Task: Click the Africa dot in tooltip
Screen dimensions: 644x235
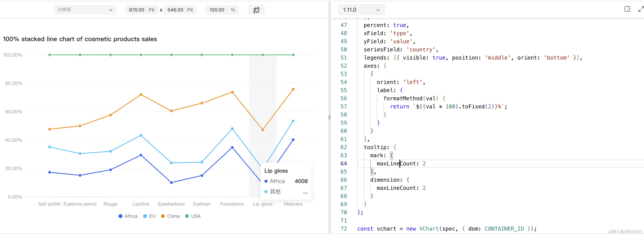Action: (266, 181)
